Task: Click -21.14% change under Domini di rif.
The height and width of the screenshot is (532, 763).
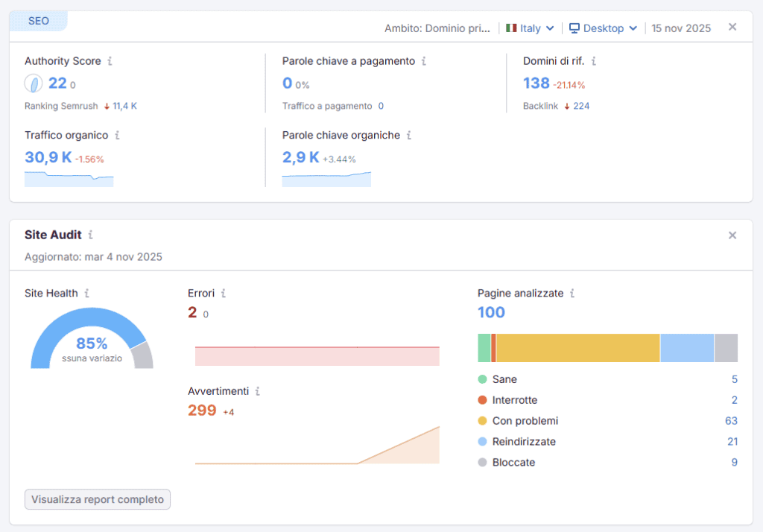Action: click(569, 85)
